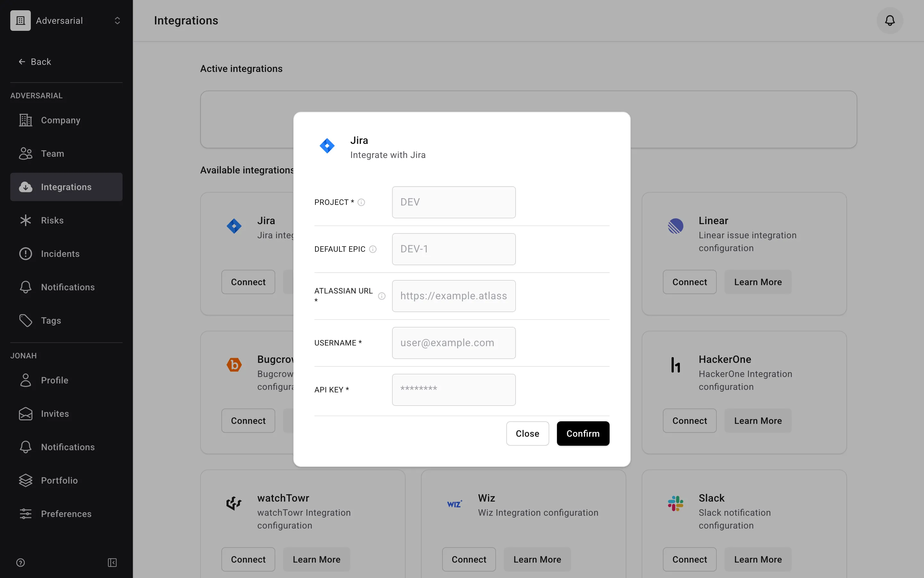This screenshot has height=578, width=924.
Task: Click the 'Integrate with Jira' subtitle
Action: (x=388, y=155)
